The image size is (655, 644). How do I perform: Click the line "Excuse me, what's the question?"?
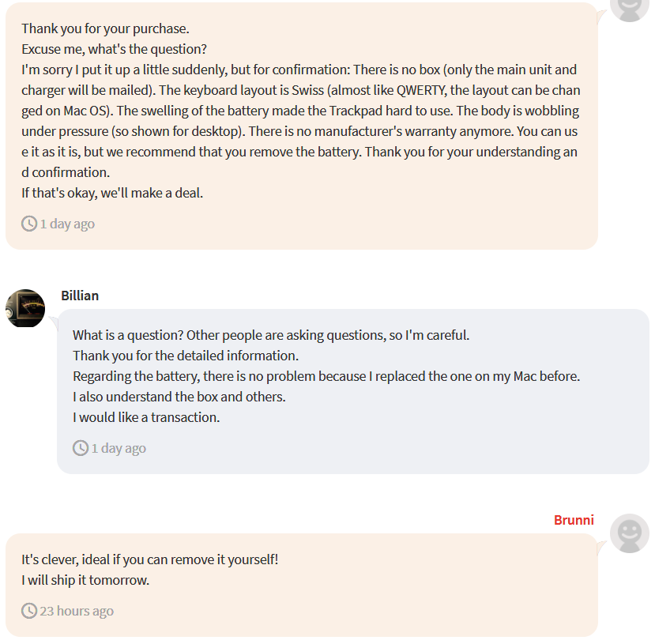[x=114, y=49]
